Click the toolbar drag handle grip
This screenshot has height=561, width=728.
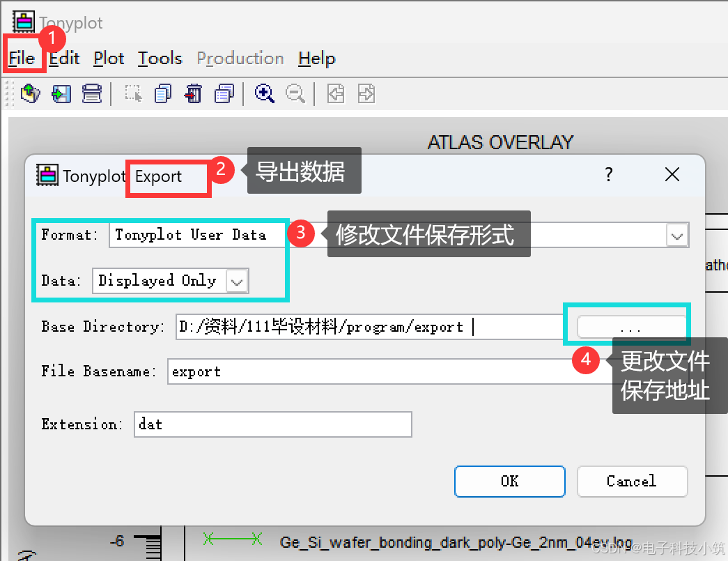click(x=8, y=93)
